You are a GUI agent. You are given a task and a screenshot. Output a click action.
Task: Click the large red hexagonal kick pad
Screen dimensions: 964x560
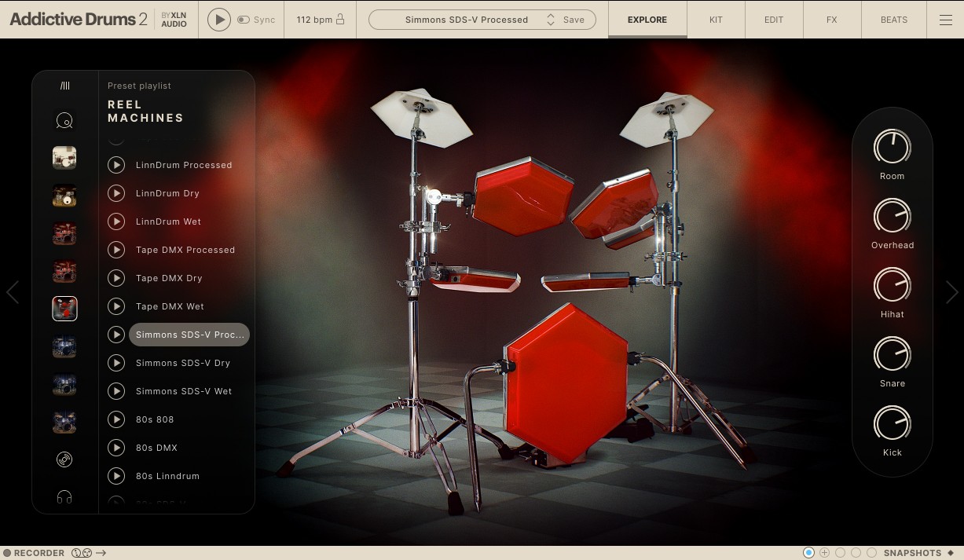(x=566, y=382)
